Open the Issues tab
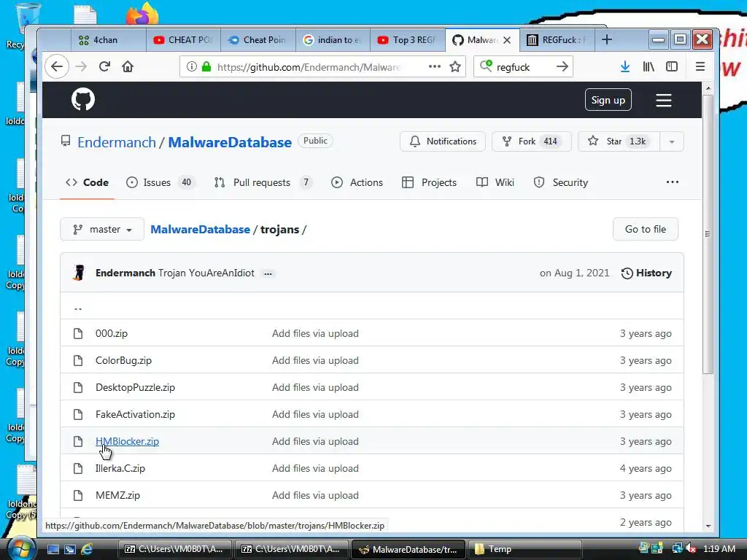This screenshot has height=560, width=747. click(x=160, y=182)
